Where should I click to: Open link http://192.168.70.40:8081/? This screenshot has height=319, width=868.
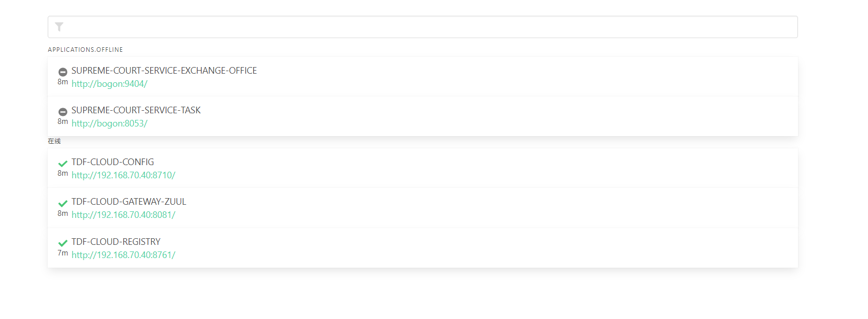(123, 215)
